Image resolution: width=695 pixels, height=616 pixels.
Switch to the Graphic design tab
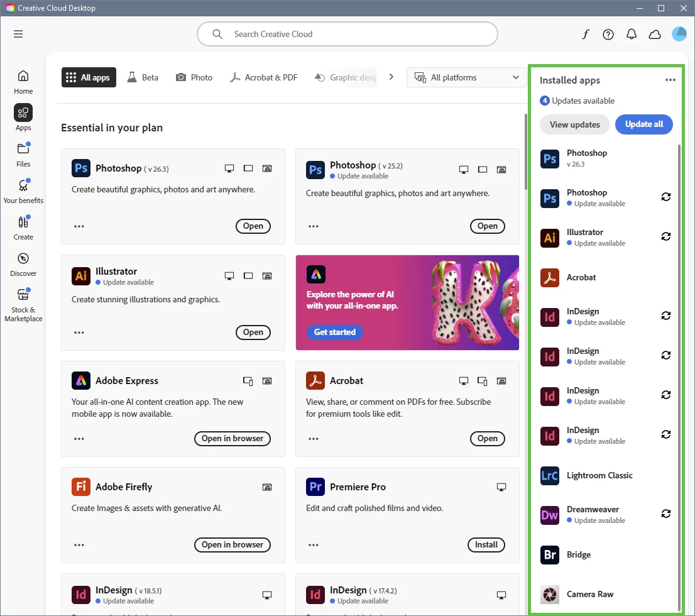(x=346, y=77)
